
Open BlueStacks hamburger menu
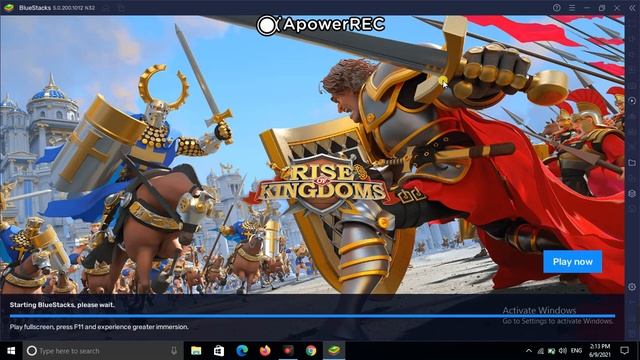point(572,8)
